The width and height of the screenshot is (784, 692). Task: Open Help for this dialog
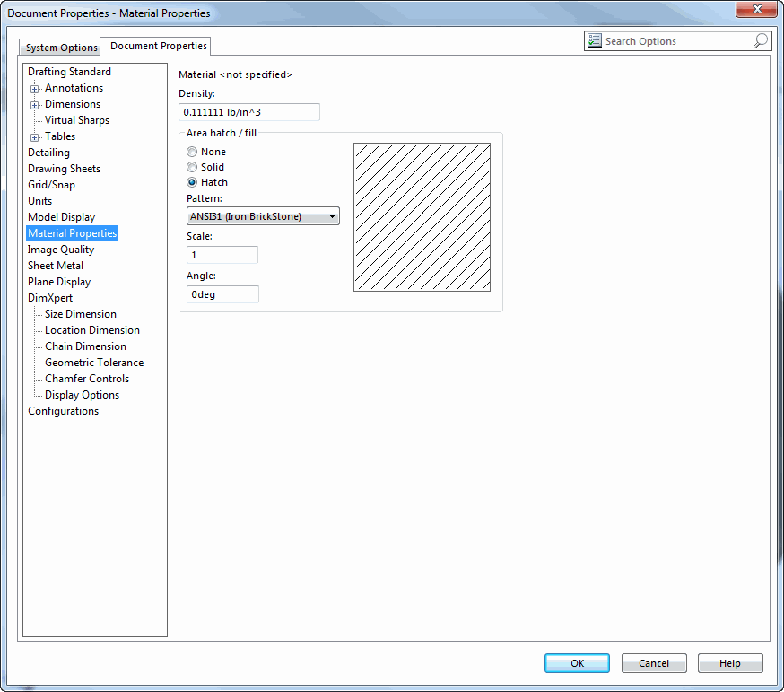(x=730, y=663)
